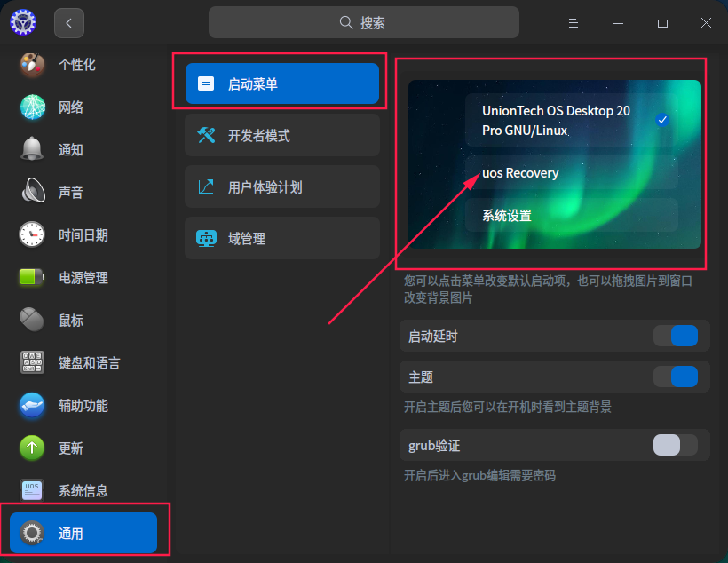Select 系统设置 entry in boot menu preview
Viewport: 728px width, 563px height.
point(509,215)
